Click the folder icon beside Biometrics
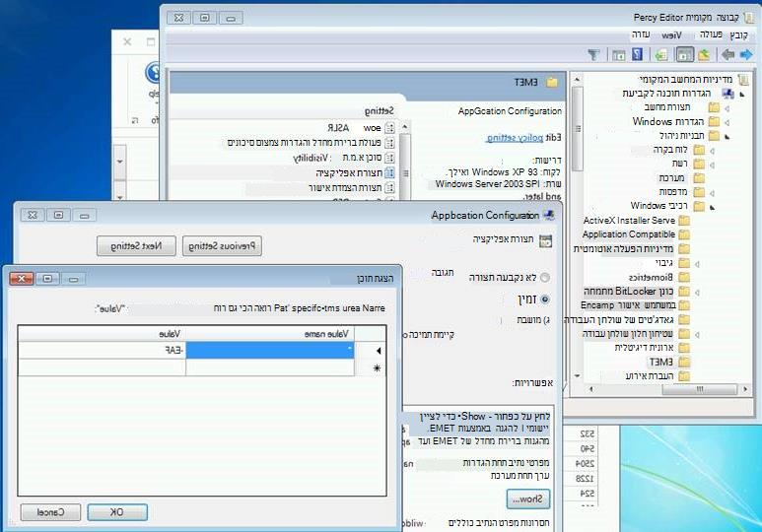 (684, 278)
